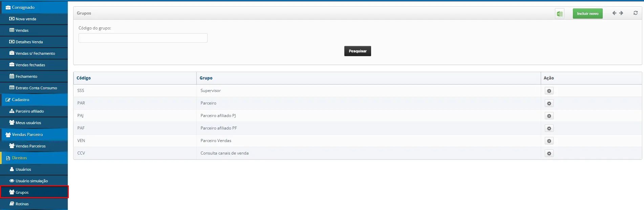The height and width of the screenshot is (210, 644).
Task: Open gear actions for Parceiro Vendas row
Action: (x=549, y=141)
